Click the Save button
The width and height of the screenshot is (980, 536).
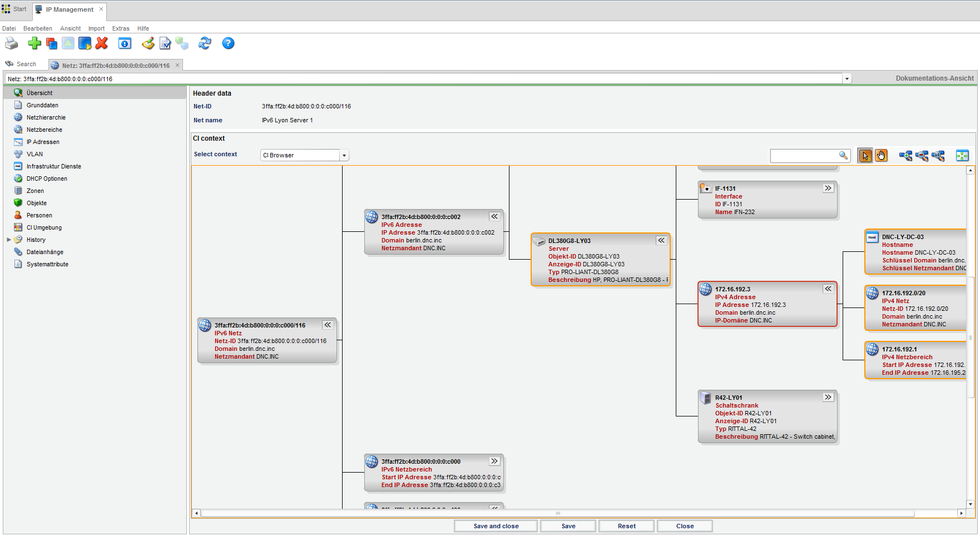point(568,526)
